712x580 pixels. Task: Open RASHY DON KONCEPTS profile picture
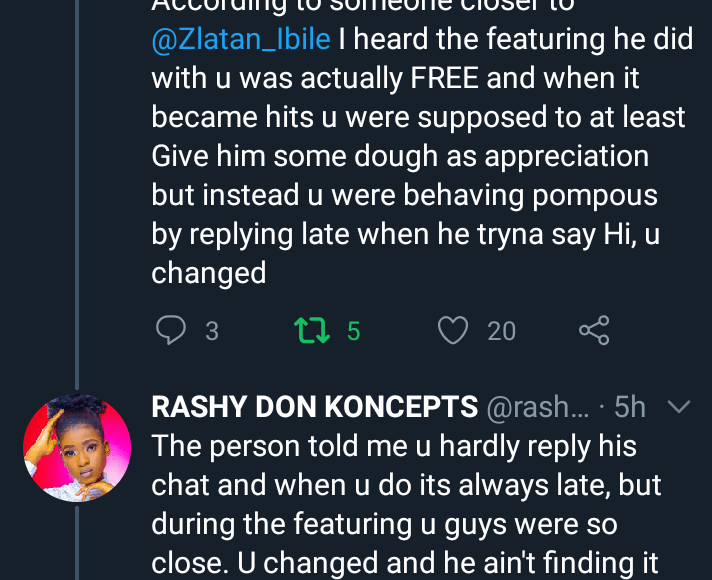76,448
